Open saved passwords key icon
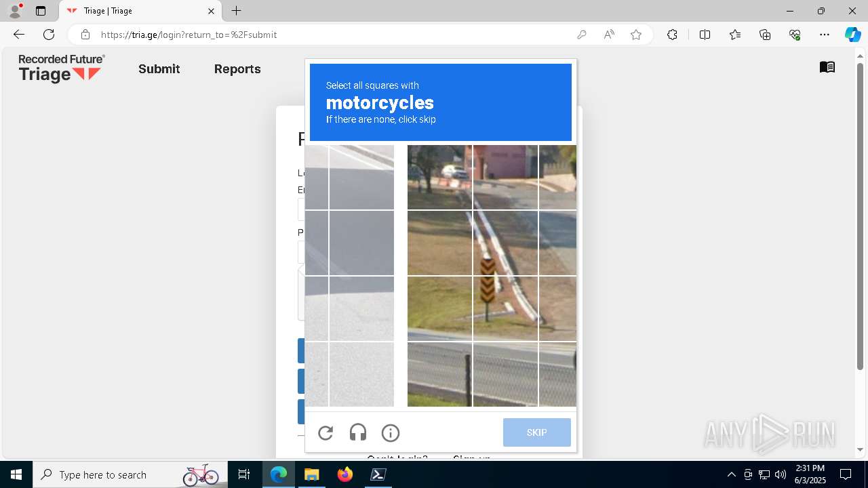Image resolution: width=868 pixels, height=488 pixels. tap(581, 35)
